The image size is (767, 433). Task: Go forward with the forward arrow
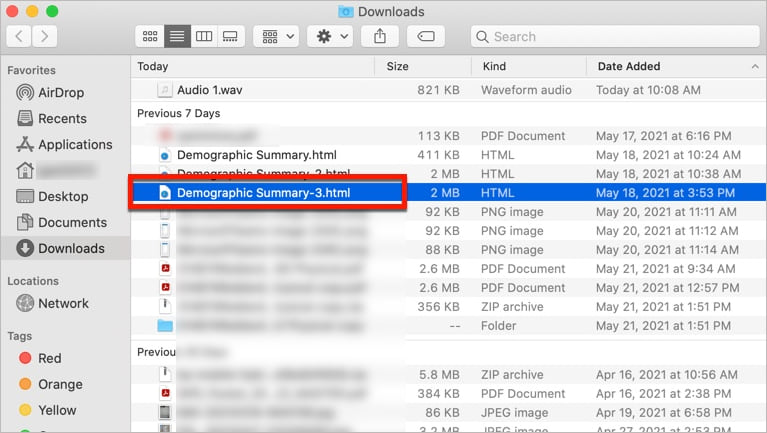click(45, 36)
